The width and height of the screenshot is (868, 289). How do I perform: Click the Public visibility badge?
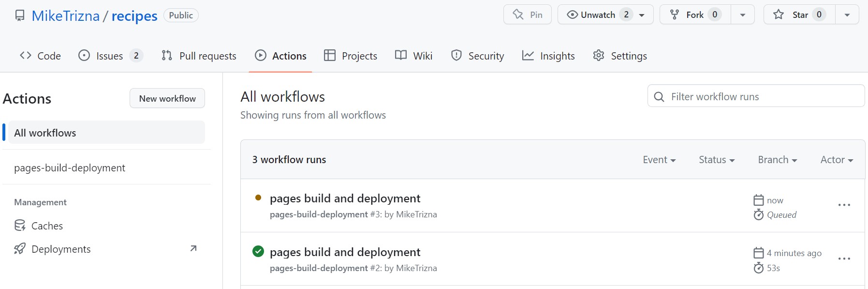(181, 15)
